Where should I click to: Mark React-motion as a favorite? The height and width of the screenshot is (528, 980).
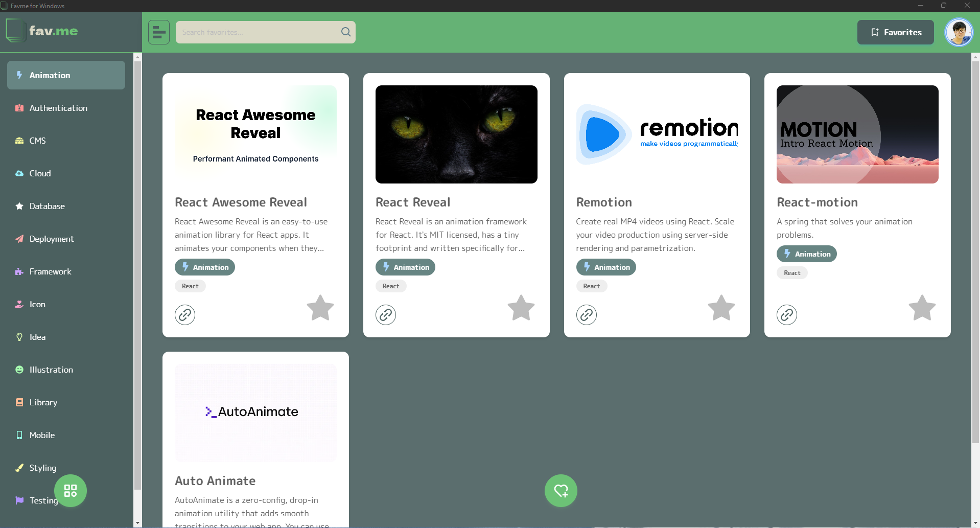point(922,308)
